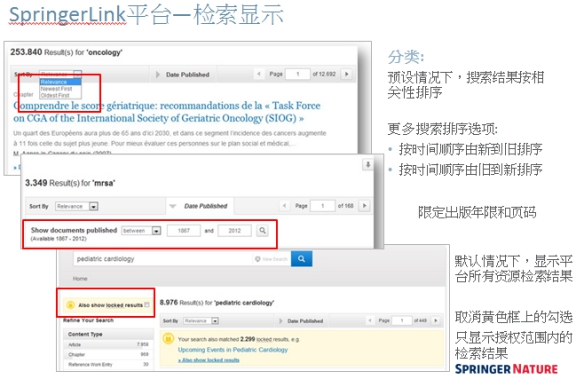The image size is (576, 379).
Task: Click the start year 1867 field
Action: tap(184, 231)
